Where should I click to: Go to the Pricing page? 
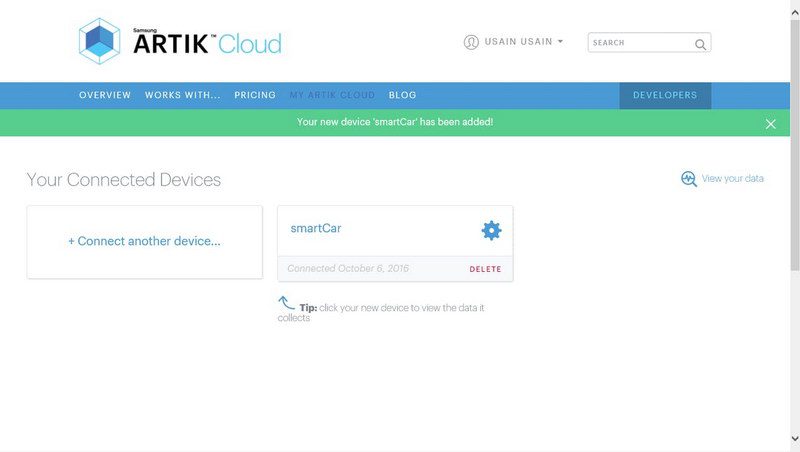pos(255,95)
